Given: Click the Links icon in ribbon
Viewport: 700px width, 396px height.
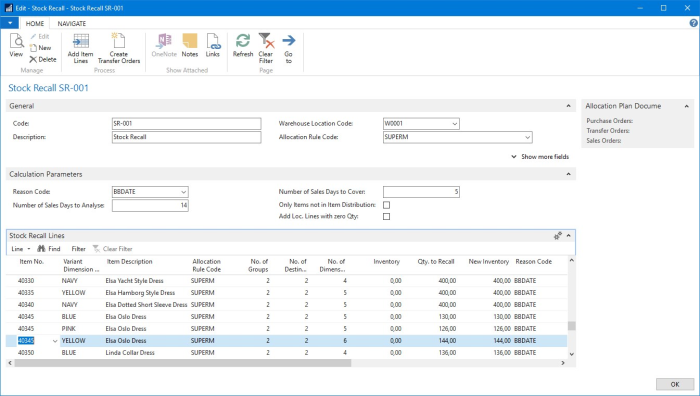Looking at the screenshot, I should tap(213, 41).
